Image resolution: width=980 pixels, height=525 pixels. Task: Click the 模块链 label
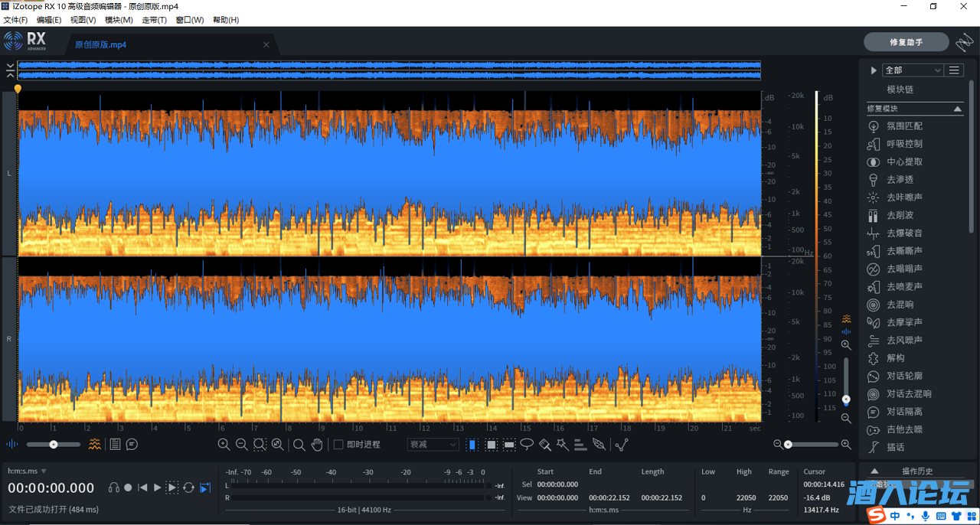[900, 90]
